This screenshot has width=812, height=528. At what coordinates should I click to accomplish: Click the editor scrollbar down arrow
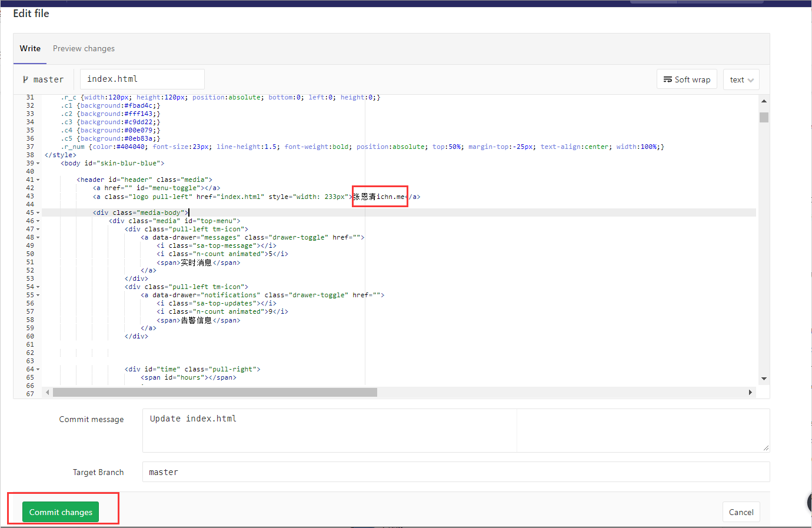point(764,378)
